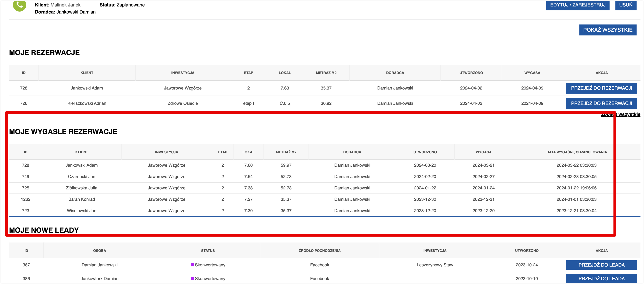Screen dimensions: 644x284
Task: Open reservation 726 via PRZEJDŹ DO REZERWACJI
Action: click(x=601, y=103)
